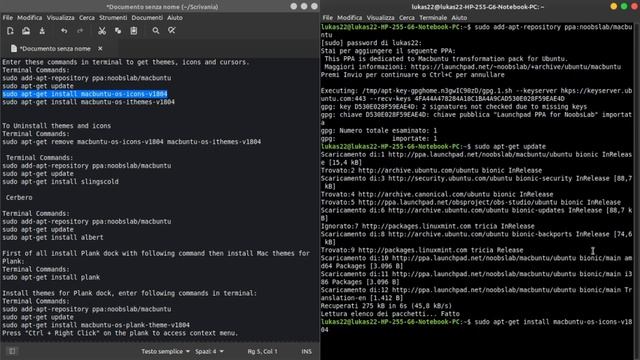Click the new document icon in editor toolbar
The height and width of the screenshot is (360, 640).
click(x=10, y=31)
